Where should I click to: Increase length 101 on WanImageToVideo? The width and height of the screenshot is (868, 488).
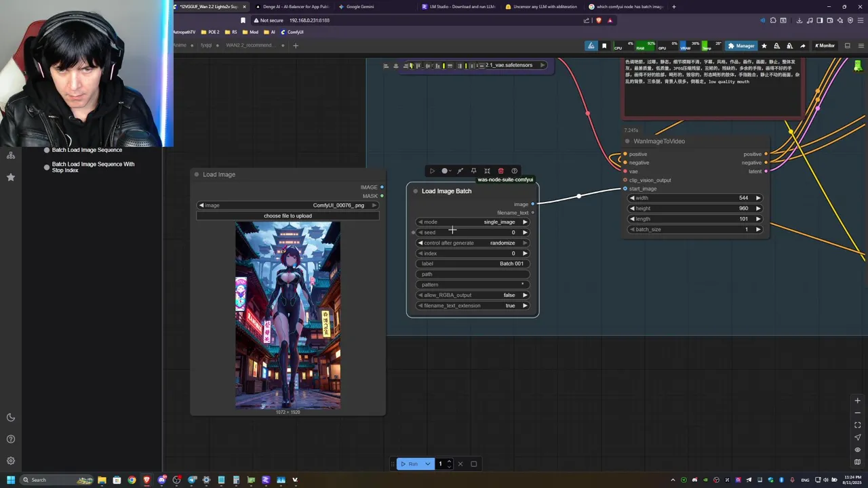coord(758,219)
